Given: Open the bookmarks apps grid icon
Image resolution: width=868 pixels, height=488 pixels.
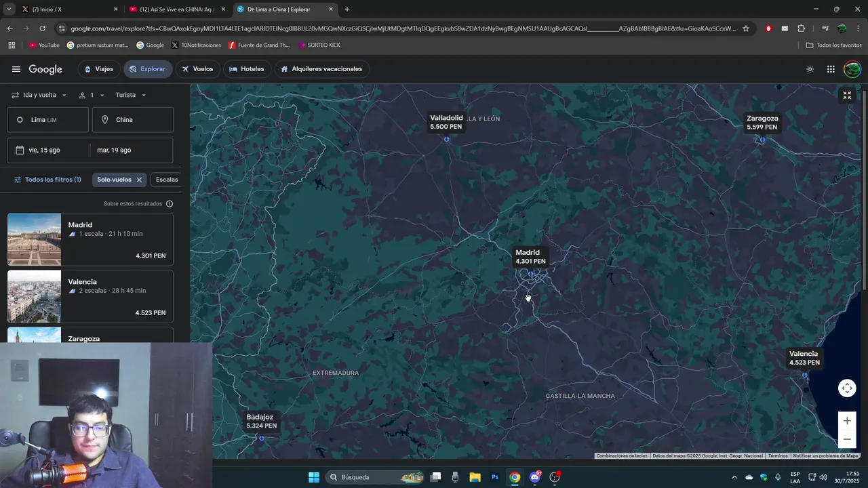Looking at the screenshot, I should pos(12,45).
